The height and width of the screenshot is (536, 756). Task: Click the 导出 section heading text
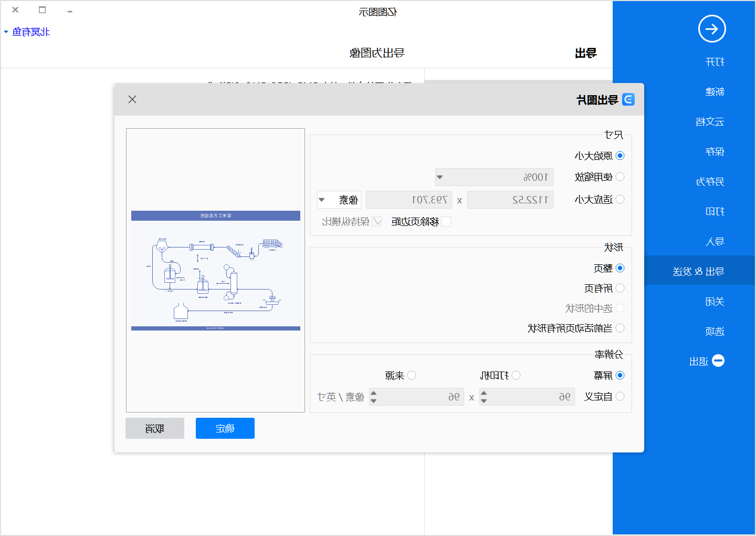586,53
